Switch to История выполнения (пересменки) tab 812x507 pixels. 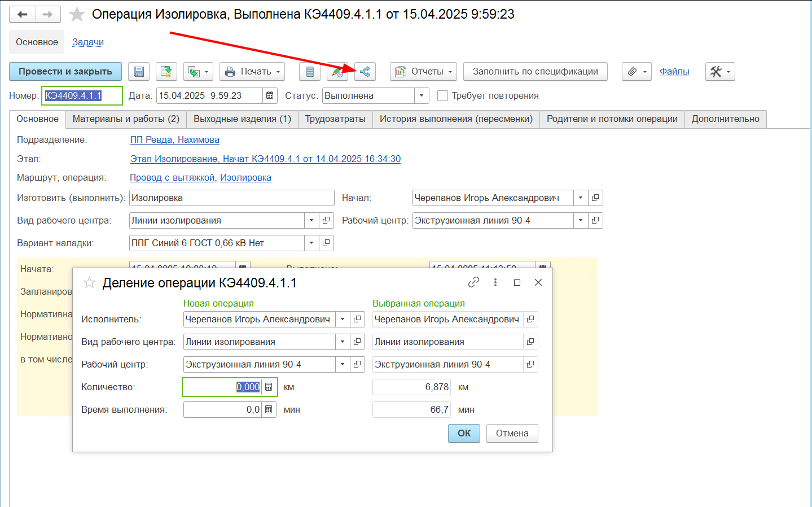456,119
